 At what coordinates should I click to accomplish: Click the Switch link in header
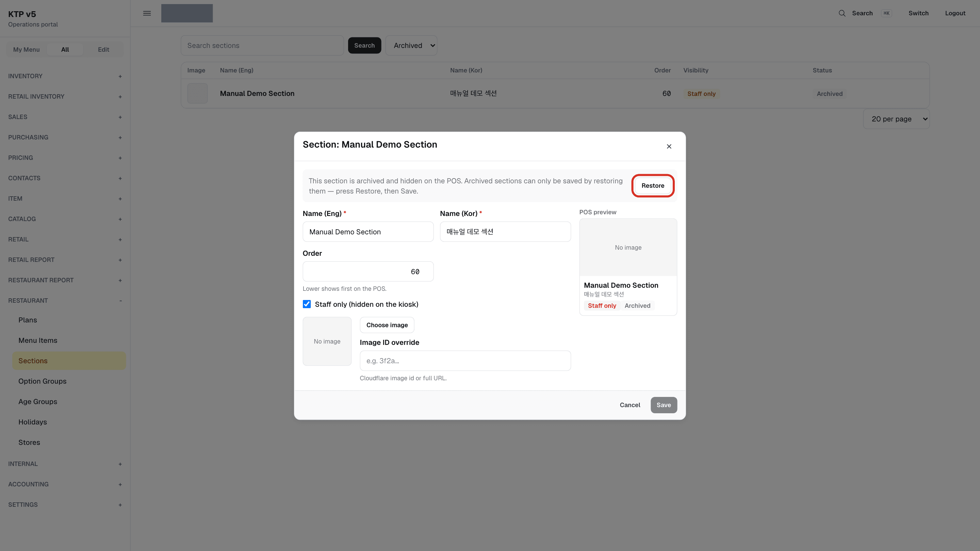click(x=918, y=13)
